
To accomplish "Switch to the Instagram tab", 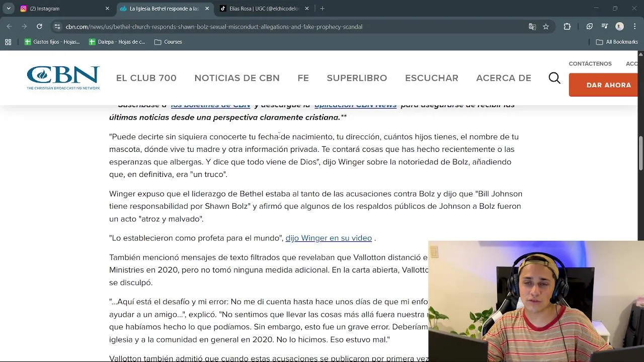I will 64,9.
